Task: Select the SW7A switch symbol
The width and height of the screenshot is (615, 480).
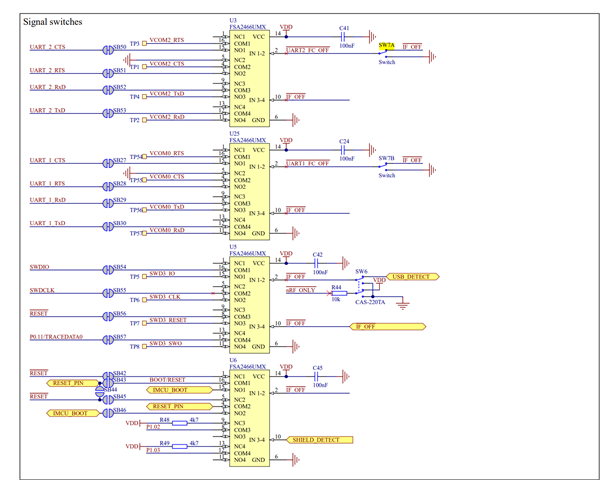Action: [387, 53]
